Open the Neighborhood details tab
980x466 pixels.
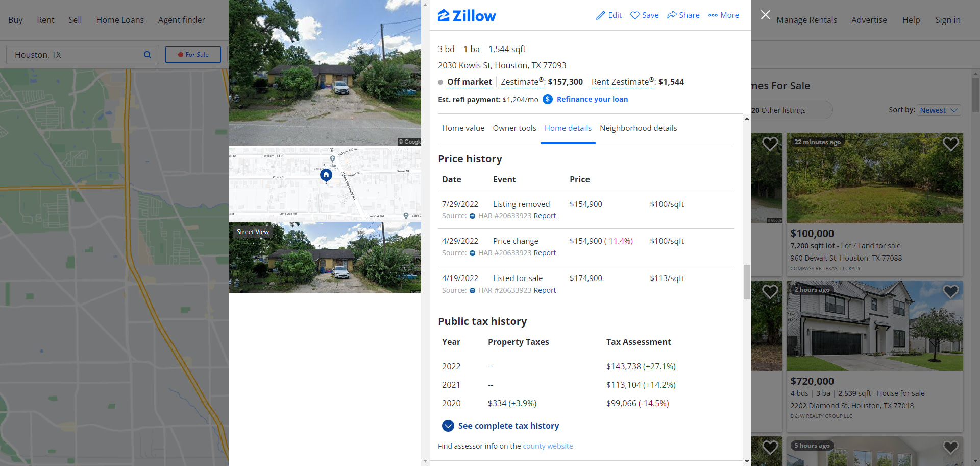pos(639,128)
